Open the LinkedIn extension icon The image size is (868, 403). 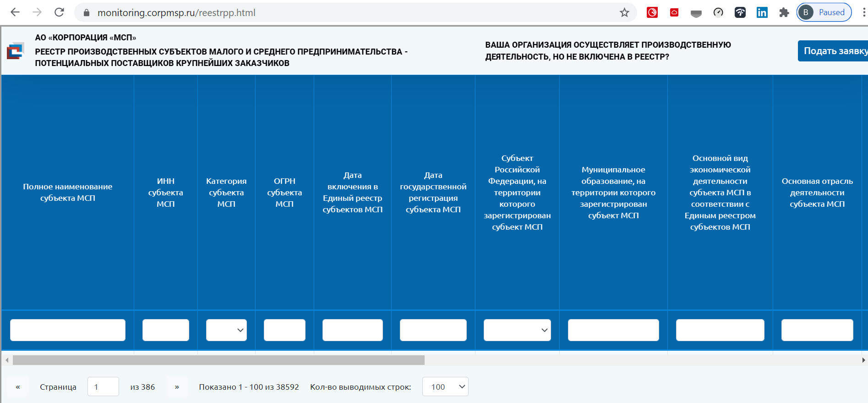point(762,12)
